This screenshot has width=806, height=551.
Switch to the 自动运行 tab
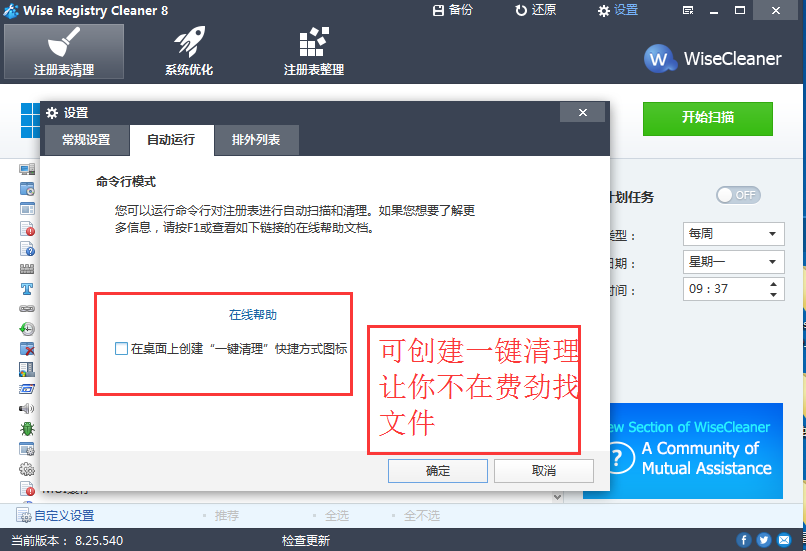[x=172, y=140]
